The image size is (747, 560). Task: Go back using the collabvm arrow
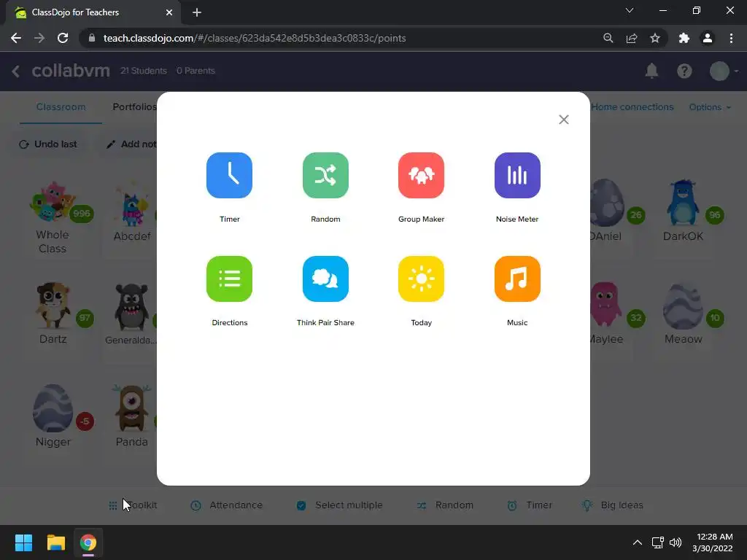(x=16, y=71)
